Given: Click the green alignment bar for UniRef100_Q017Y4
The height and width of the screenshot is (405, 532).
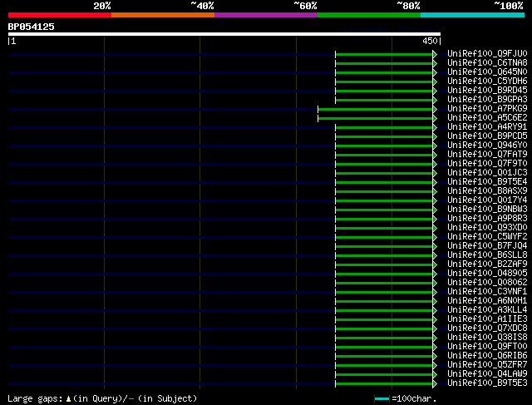Looking at the screenshot, I should click(x=384, y=201).
